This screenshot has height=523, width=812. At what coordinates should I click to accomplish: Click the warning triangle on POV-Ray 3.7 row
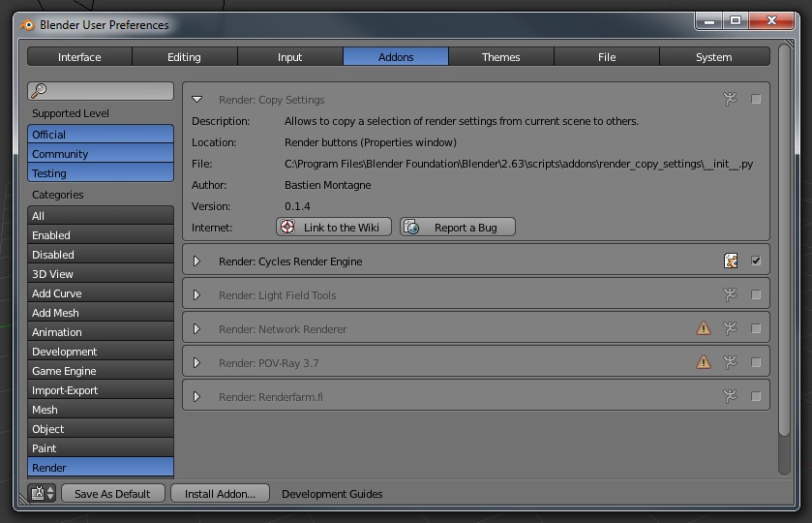pos(704,362)
